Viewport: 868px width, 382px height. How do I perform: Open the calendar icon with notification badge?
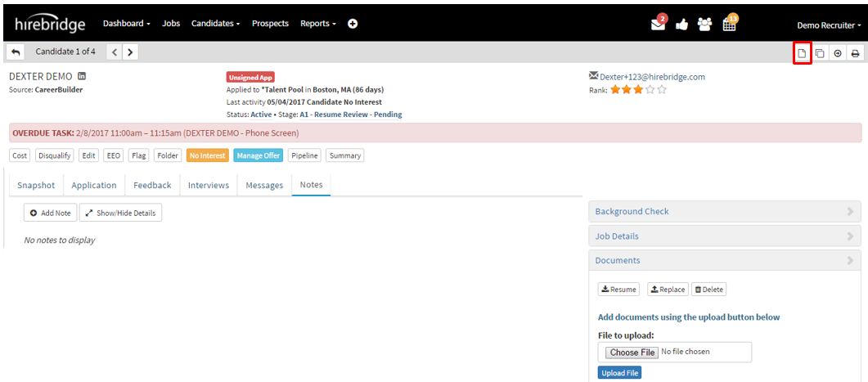point(729,24)
